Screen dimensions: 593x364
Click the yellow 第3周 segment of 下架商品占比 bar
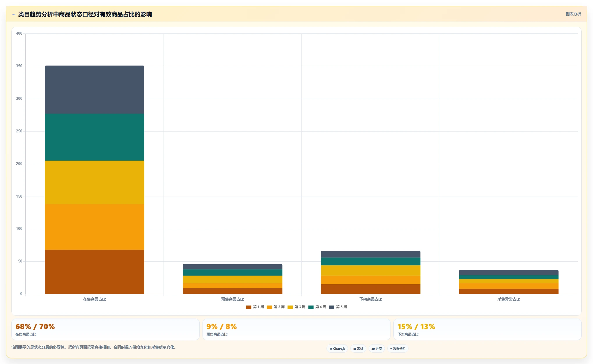coord(371,271)
